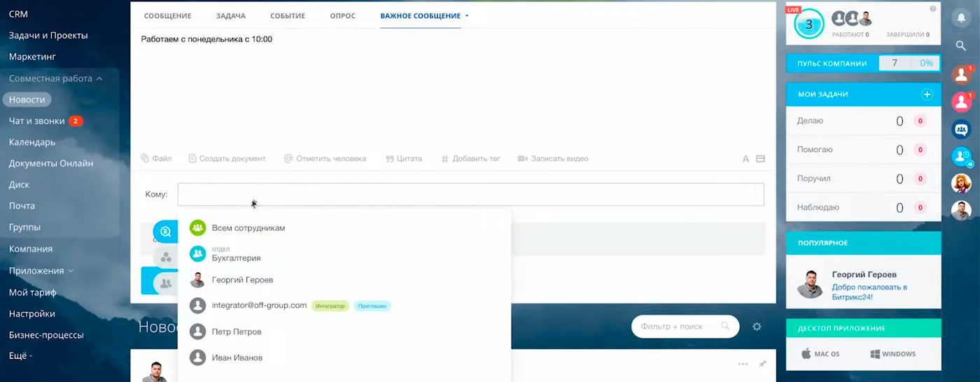Viewport: 980px width, 382px height.
Task: Open news feed settings gear icon
Action: 756,327
